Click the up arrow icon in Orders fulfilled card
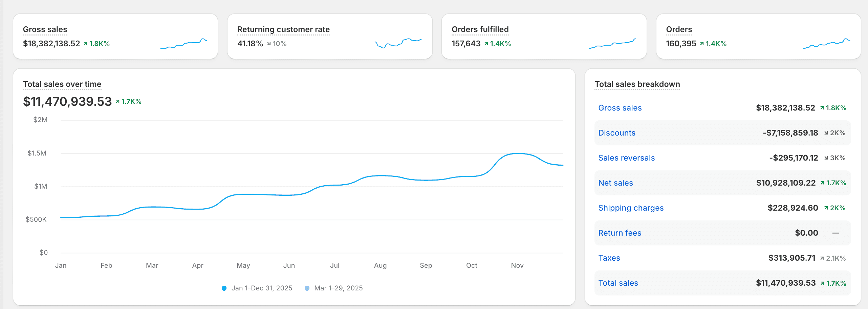Viewport: 868px width, 309px height. [486, 44]
